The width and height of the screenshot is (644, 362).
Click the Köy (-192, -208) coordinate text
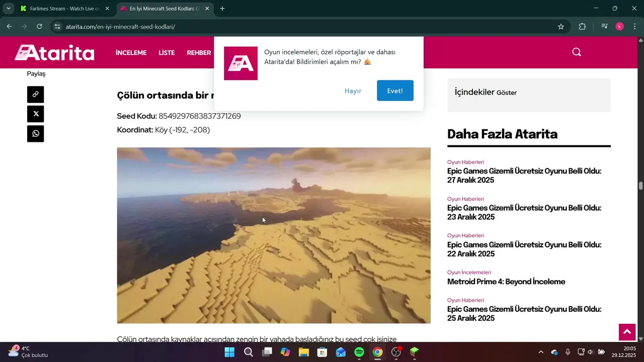tap(182, 130)
